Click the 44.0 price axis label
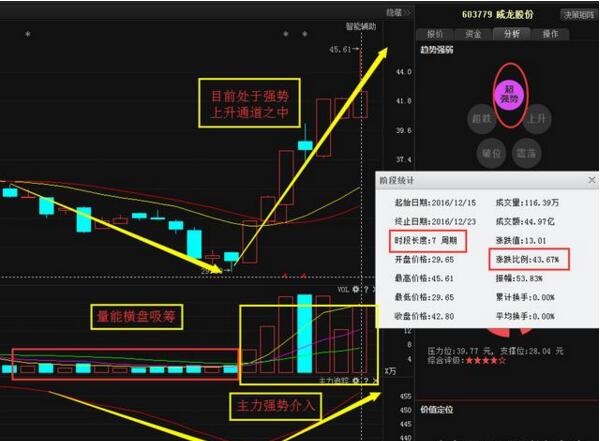Image resolution: width=600 pixels, height=441 pixels. [x=404, y=72]
